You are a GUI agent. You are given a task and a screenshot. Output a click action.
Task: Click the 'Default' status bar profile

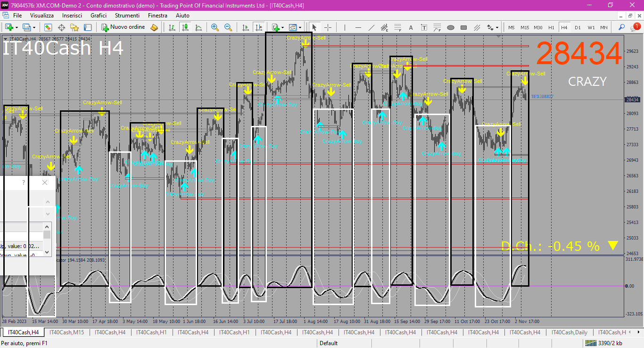pyautogui.click(x=329, y=343)
